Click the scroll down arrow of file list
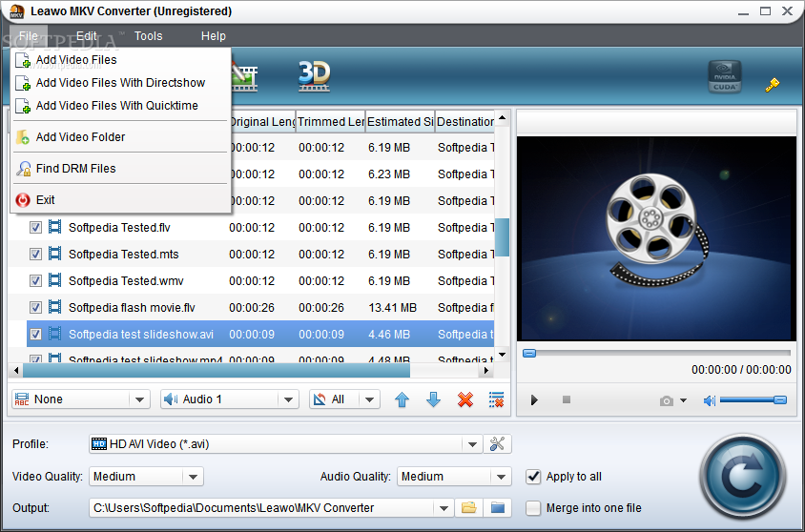The height and width of the screenshot is (532, 805). point(502,355)
